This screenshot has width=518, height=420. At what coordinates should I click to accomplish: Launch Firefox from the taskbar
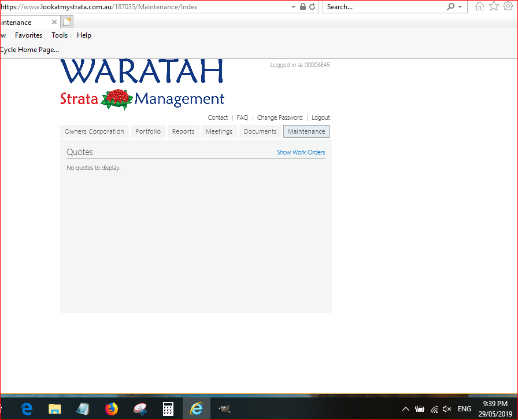coord(112,409)
